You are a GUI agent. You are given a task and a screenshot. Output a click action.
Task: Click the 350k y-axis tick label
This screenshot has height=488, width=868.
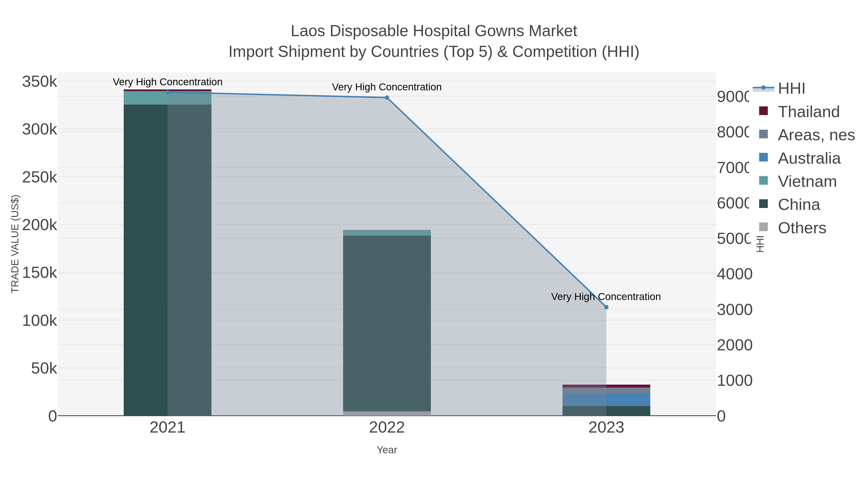pyautogui.click(x=40, y=81)
